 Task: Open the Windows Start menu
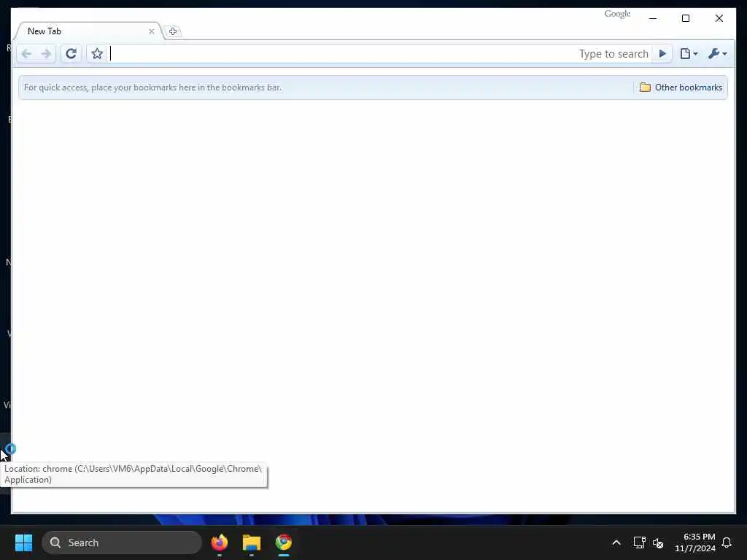pos(23,542)
